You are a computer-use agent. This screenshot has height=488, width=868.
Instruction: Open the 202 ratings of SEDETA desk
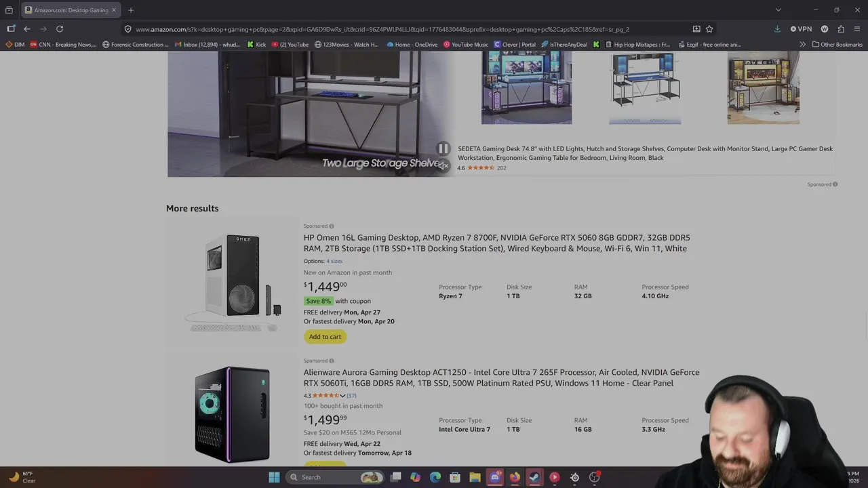click(501, 168)
